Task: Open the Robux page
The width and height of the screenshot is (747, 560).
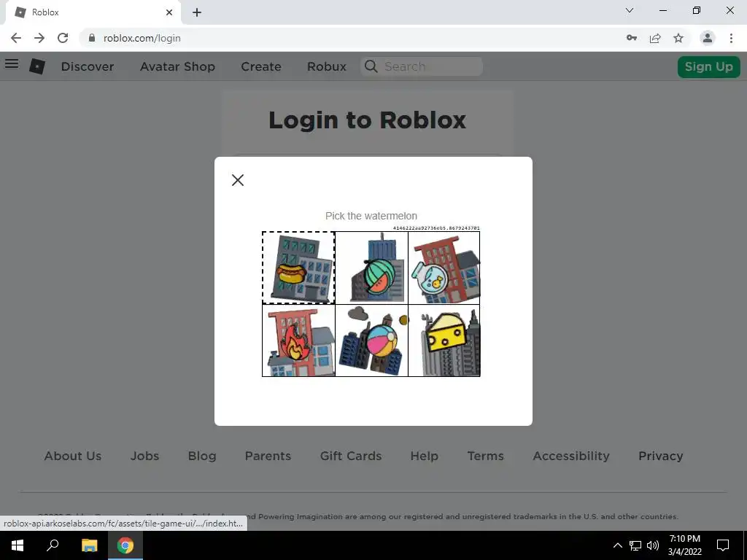Action: click(327, 66)
